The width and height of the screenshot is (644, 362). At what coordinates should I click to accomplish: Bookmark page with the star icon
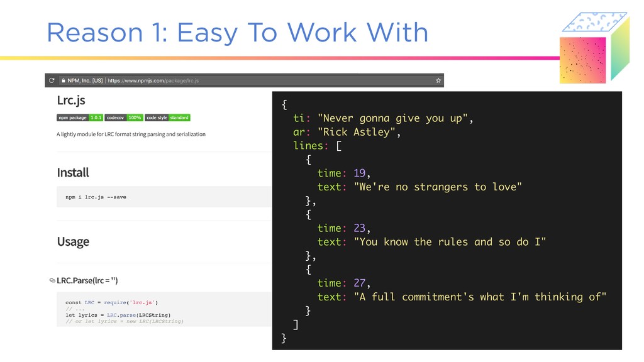pyautogui.click(x=438, y=80)
